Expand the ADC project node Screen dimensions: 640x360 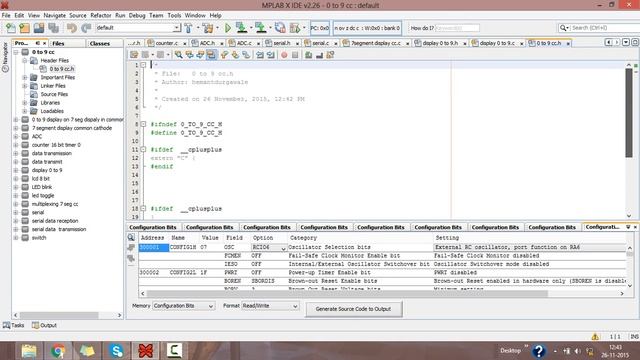(16, 137)
